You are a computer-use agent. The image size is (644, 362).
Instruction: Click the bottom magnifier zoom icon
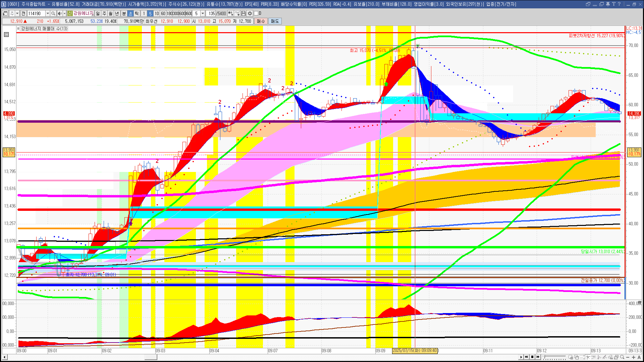point(622,357)
